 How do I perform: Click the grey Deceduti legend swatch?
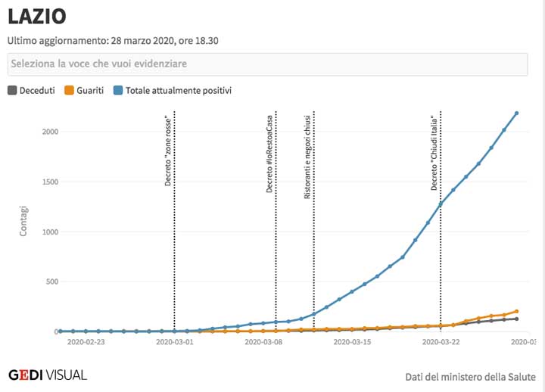pos(12,91)
